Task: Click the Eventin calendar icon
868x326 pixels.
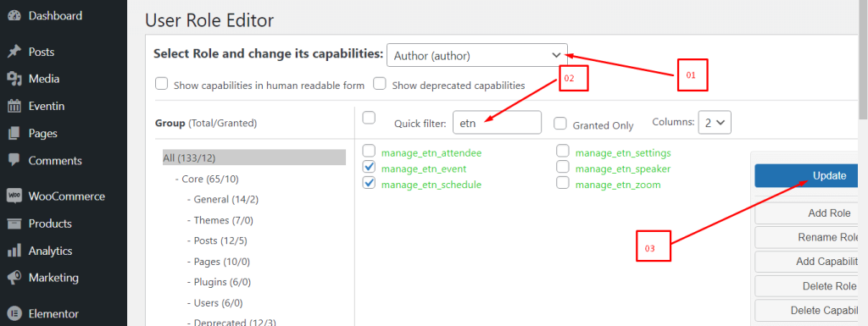Action: click(14, 106)
